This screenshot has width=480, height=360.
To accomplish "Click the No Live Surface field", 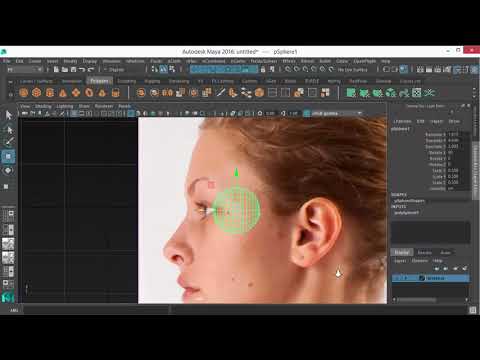I will [353, 69].
